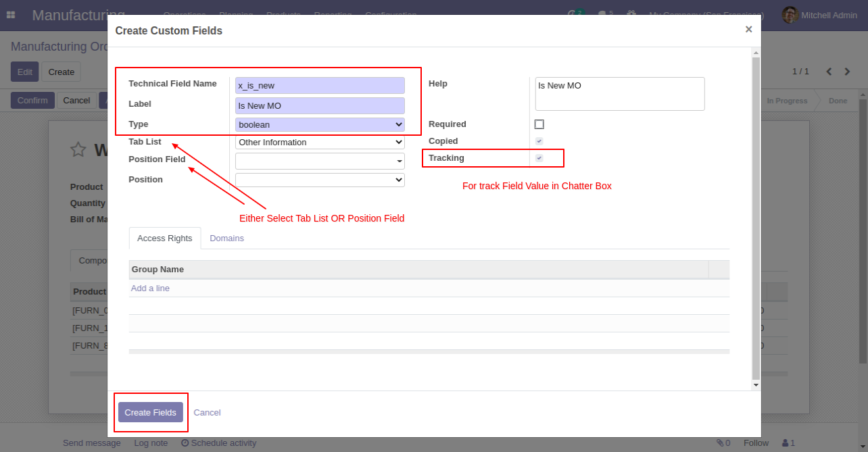Toggle the Required checkbox
868x452 pixels.
pyautogui.click(x=539, y=124)
